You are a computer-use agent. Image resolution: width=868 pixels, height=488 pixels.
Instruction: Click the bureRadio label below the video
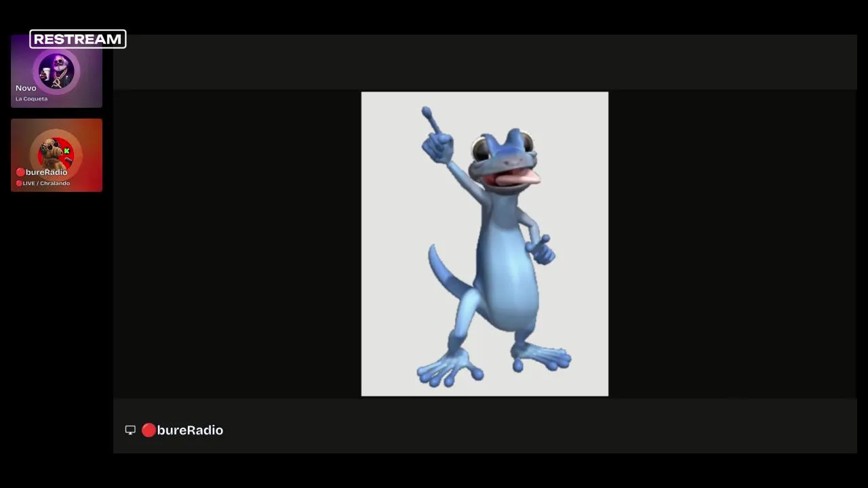182,430
